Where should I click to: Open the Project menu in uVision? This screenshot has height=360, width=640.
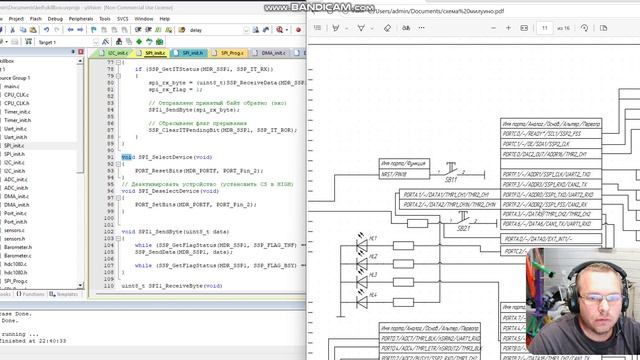pos(16,19)
